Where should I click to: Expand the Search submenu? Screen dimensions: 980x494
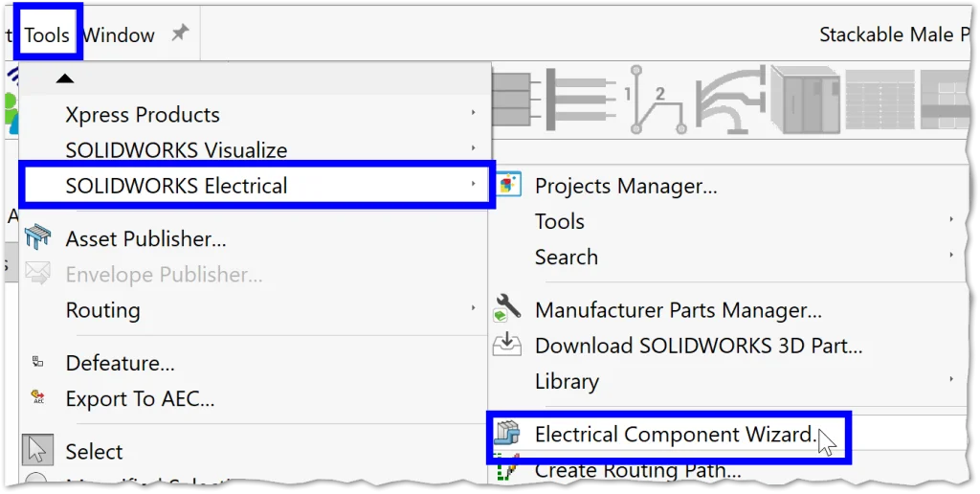point(567,257)
